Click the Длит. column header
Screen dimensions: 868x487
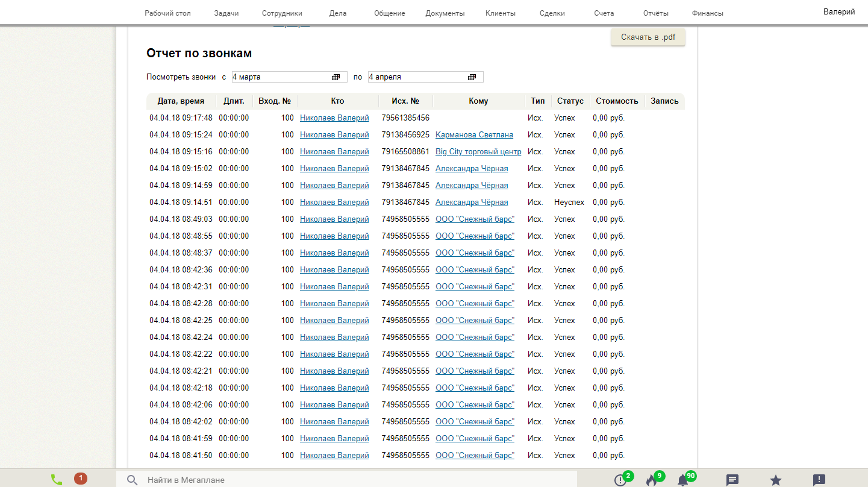click(x=234, y=101)
